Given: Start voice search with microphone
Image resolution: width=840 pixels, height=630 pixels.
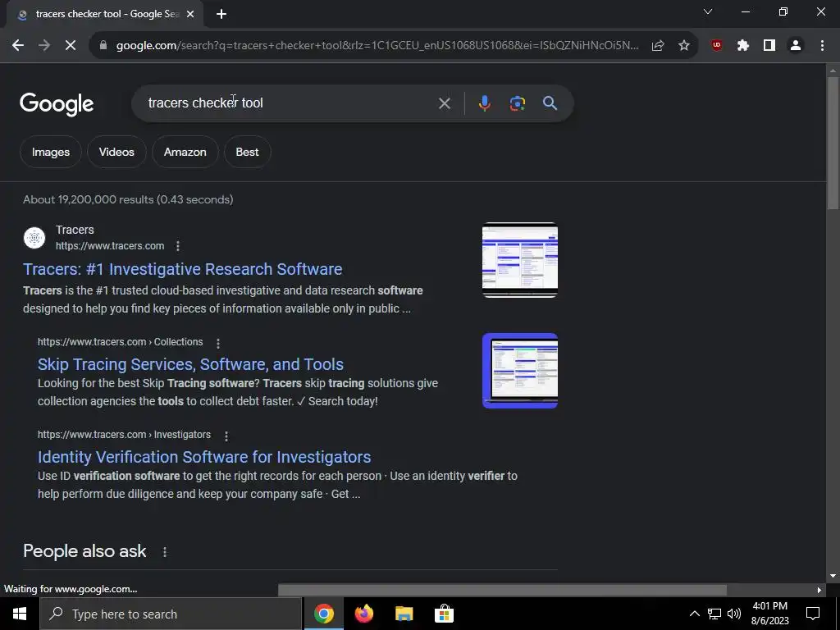Looking at the screenshot, I should [x=484, y=103].
